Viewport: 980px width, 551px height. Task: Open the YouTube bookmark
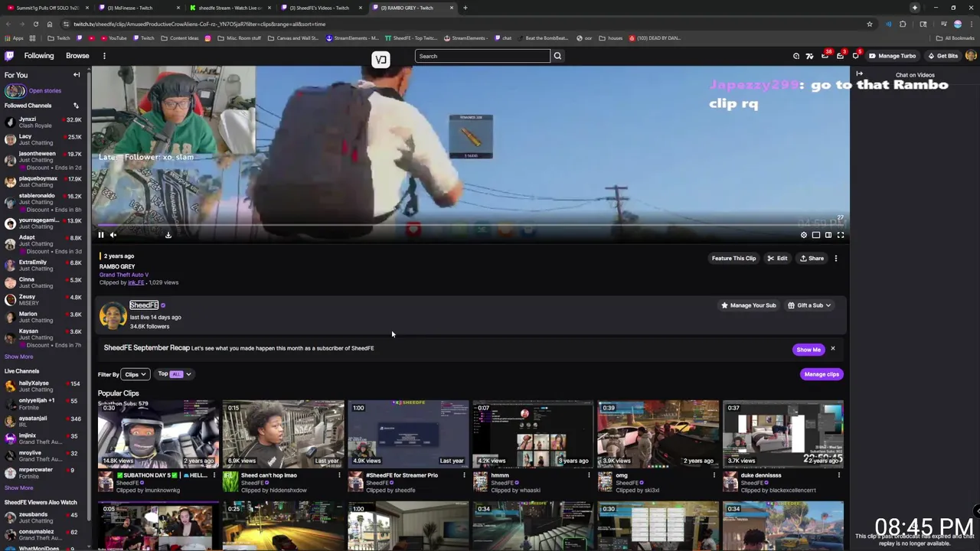click(113, 38)
